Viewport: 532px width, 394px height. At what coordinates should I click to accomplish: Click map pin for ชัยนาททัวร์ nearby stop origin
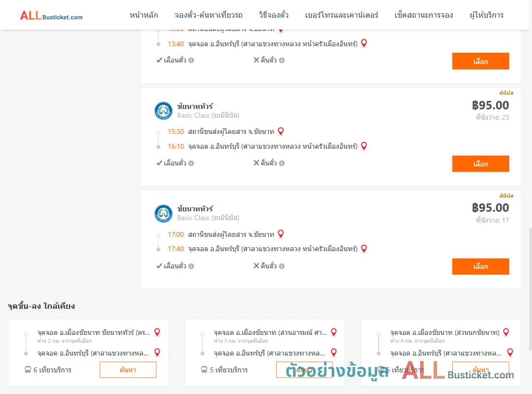point(157,332)
